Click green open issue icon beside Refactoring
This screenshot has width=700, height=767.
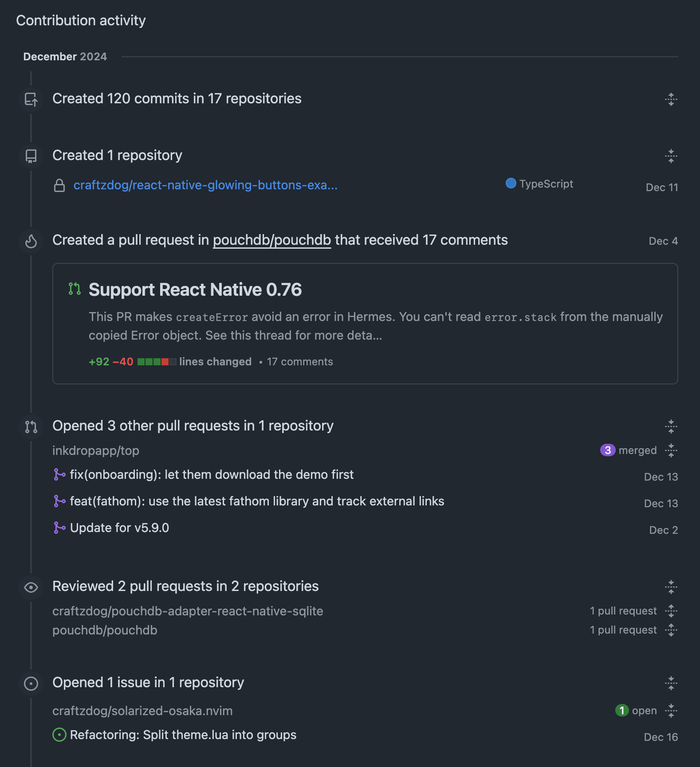coord(59,735)
